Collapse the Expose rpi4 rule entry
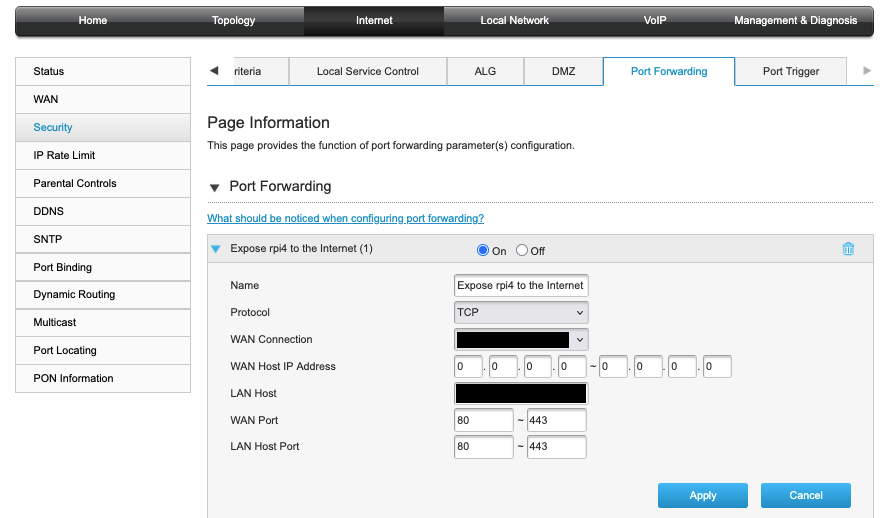This screenshot has height=518, width=888. pyautogui.click(x=215, y=249)
